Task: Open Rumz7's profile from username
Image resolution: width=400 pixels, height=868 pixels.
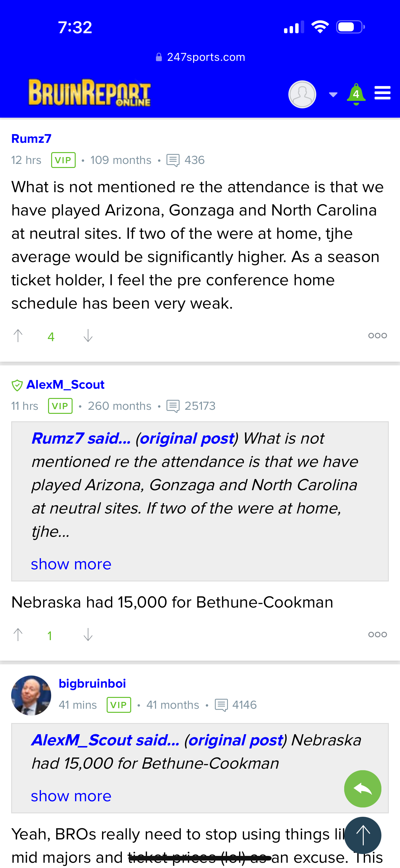Action: (31, 138)
